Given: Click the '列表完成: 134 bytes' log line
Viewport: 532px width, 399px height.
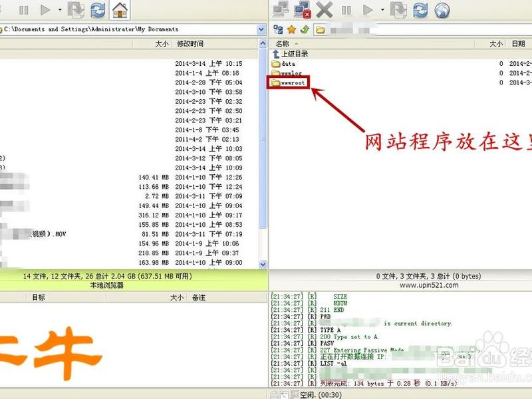Looking at the screenshot, I should pos(364,384).
